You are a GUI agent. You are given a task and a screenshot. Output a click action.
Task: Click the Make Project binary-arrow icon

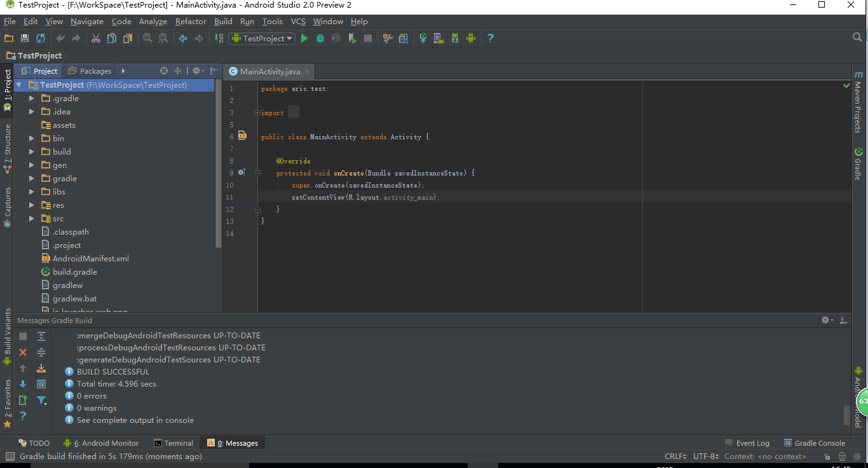click(218, 38)
